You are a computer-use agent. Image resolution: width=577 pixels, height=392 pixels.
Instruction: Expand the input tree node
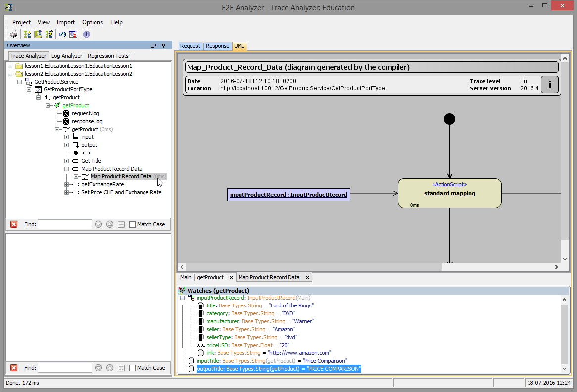point(67,137)
